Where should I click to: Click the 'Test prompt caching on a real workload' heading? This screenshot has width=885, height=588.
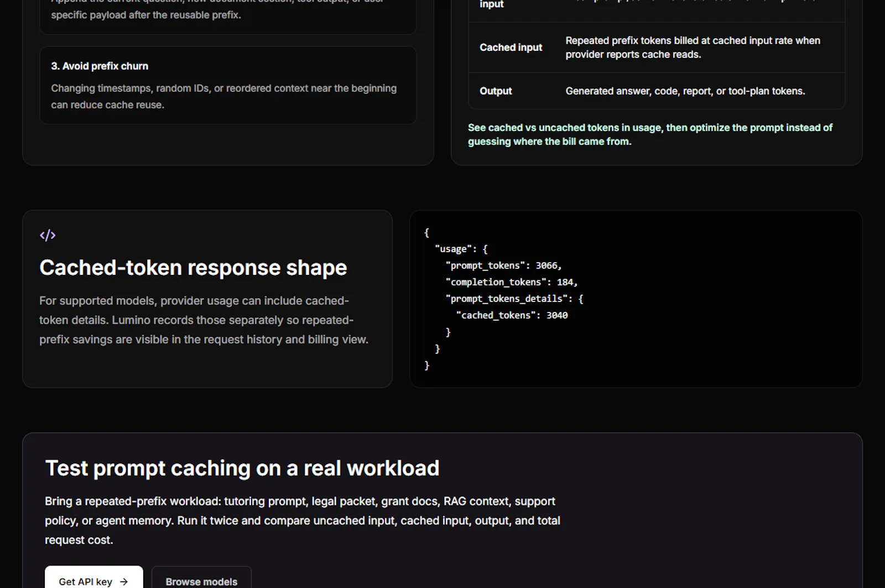[242, 469]
